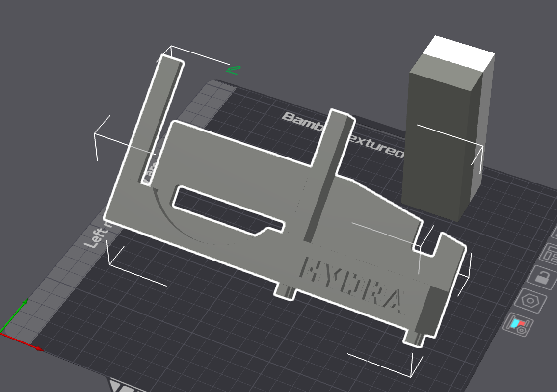
Task: Select the tall rectangular block object
Action: (448, 128)
